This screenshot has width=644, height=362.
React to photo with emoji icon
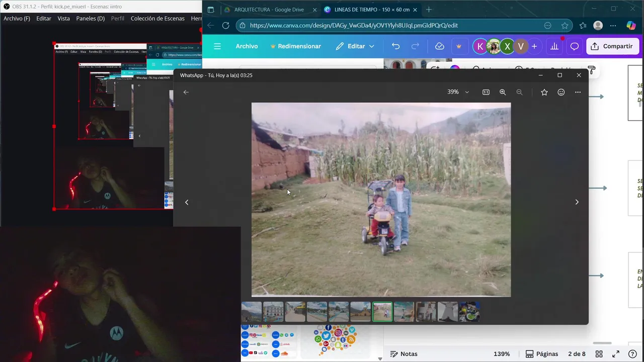tap(561, 92)
